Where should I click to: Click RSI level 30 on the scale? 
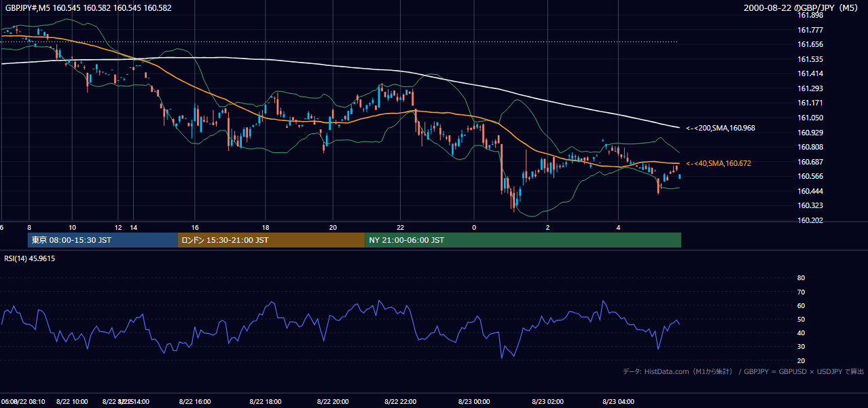coord(801,347)
